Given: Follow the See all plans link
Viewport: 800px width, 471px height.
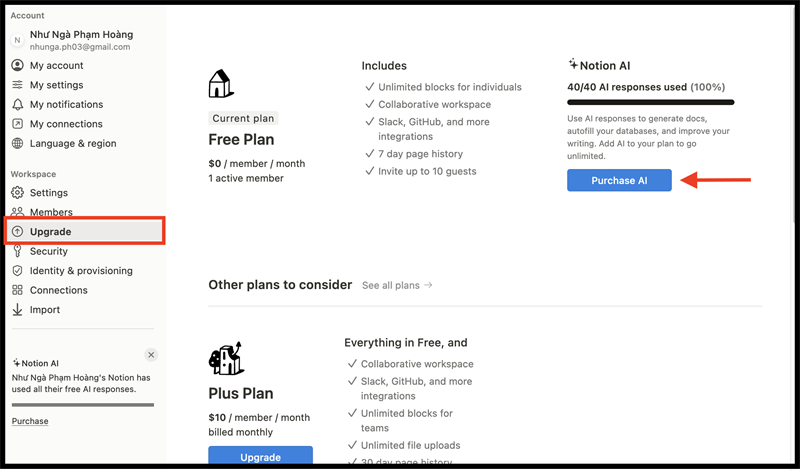Looking at the screenshot, I should pyautogui.click(x=397, y=285).
